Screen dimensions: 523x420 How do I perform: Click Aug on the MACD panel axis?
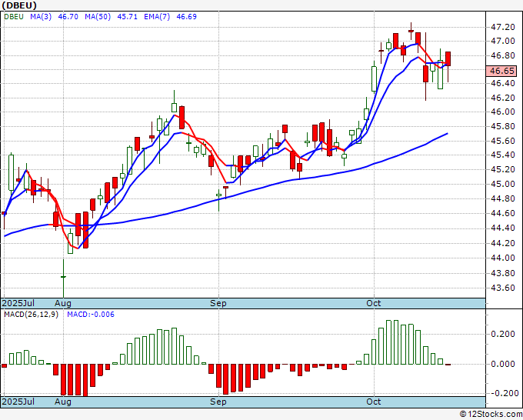click(x=63, y=402)
